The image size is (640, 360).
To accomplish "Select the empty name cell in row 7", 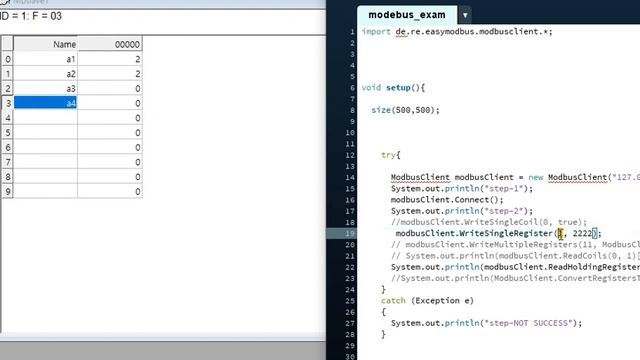I will click(x=45, y=162).
